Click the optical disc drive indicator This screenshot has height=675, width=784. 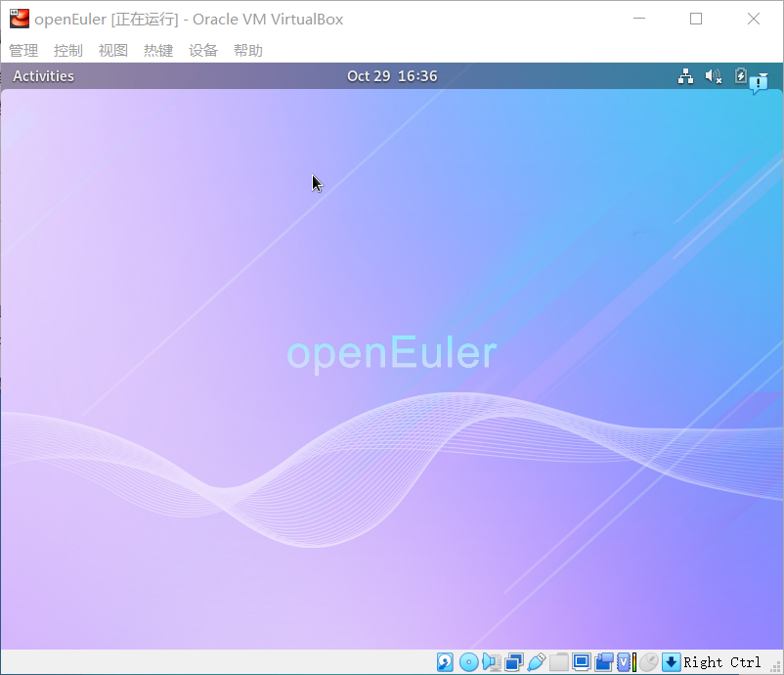pyautogui.click(x=469, y=662)
